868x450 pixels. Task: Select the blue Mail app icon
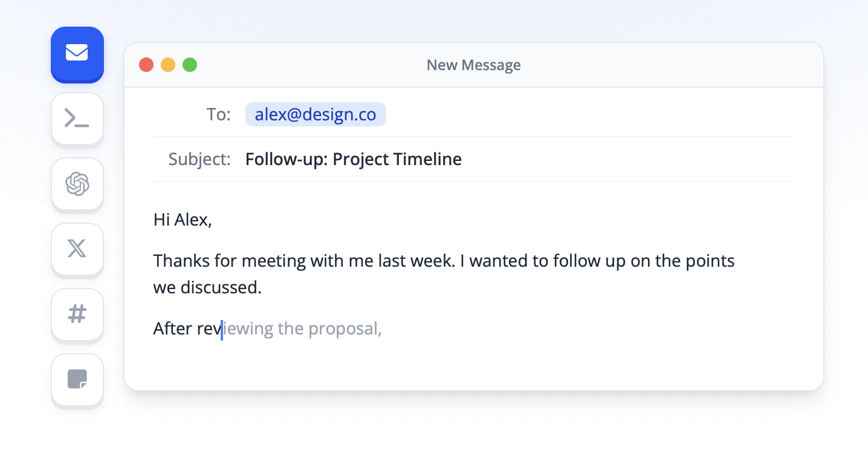coord(77,53)
